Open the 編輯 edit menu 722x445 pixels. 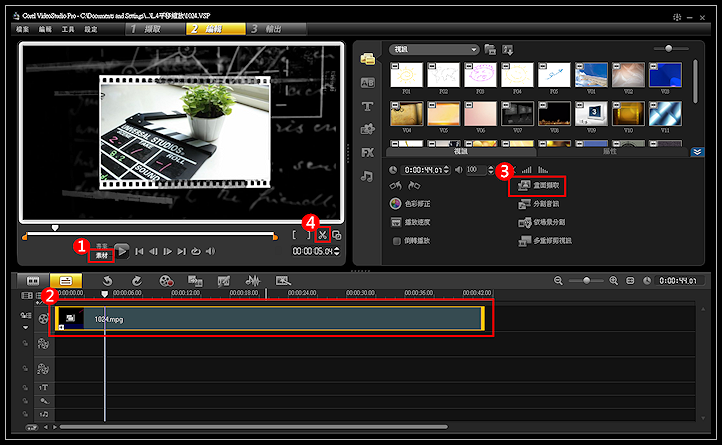(45, 29)
